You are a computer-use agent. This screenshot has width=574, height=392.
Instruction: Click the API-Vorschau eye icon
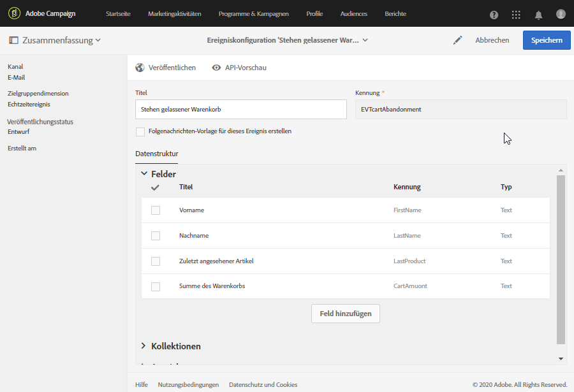click(x=217, y=68)
